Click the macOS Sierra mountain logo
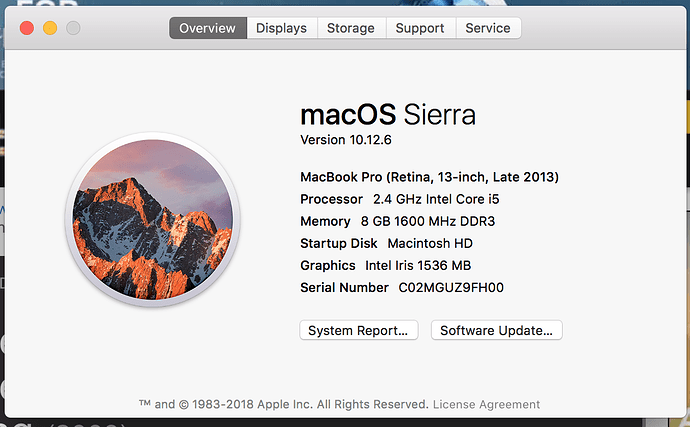The width and height of the screenshot is (690, 427). coord(153,220)
